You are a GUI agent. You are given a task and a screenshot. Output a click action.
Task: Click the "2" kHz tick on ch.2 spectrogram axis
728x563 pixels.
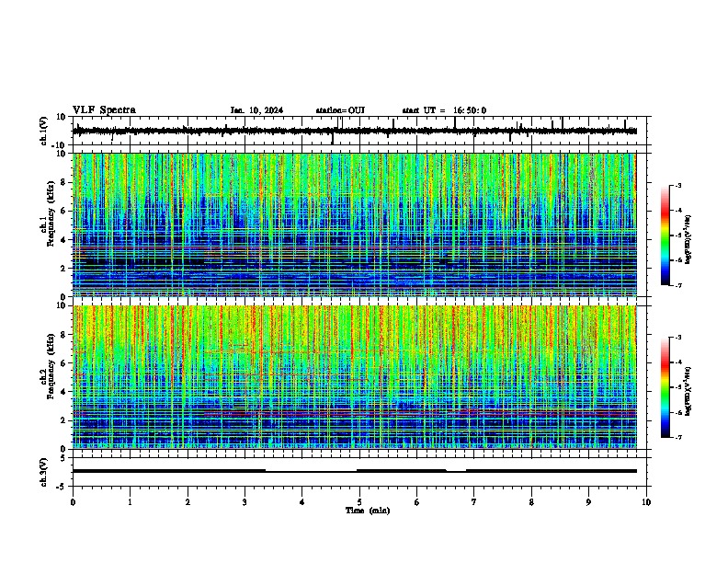pos(63,420)
